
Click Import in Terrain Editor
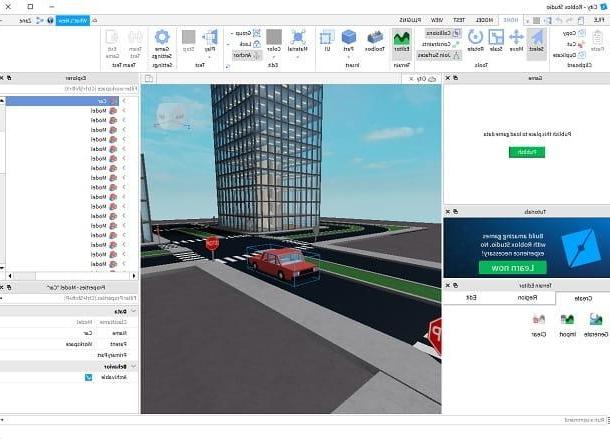pyautogui.click(x=567, y=325)
